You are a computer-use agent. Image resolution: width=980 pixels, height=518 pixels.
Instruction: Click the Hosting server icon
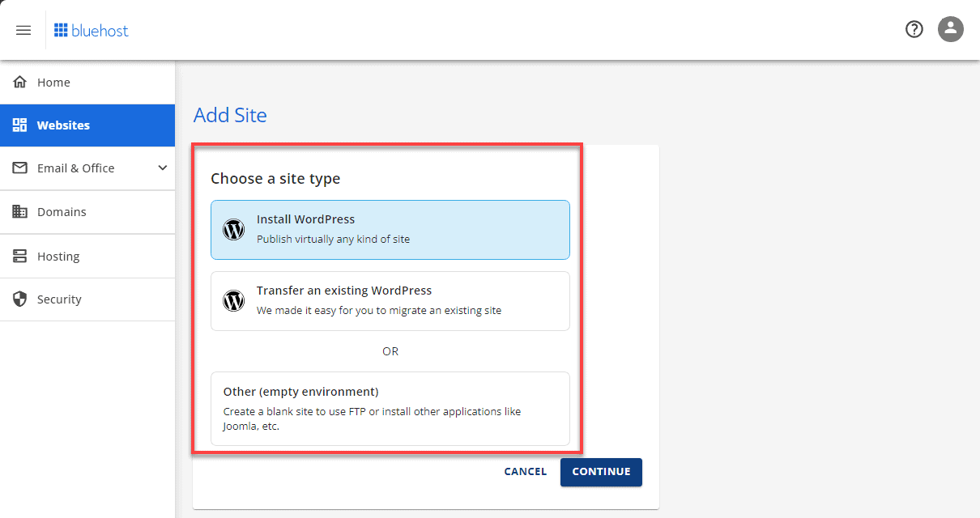pos(20,256)
